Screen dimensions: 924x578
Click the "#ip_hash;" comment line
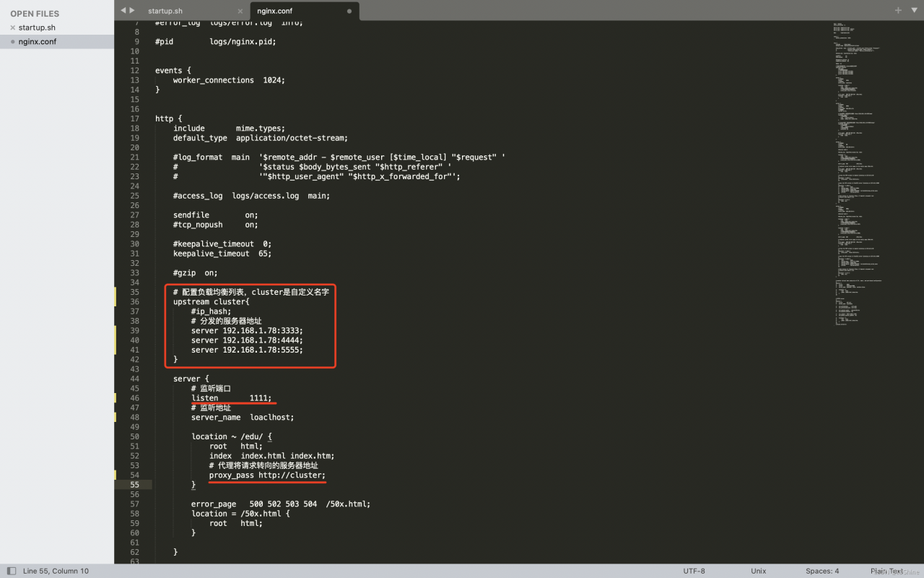[212, 311]
